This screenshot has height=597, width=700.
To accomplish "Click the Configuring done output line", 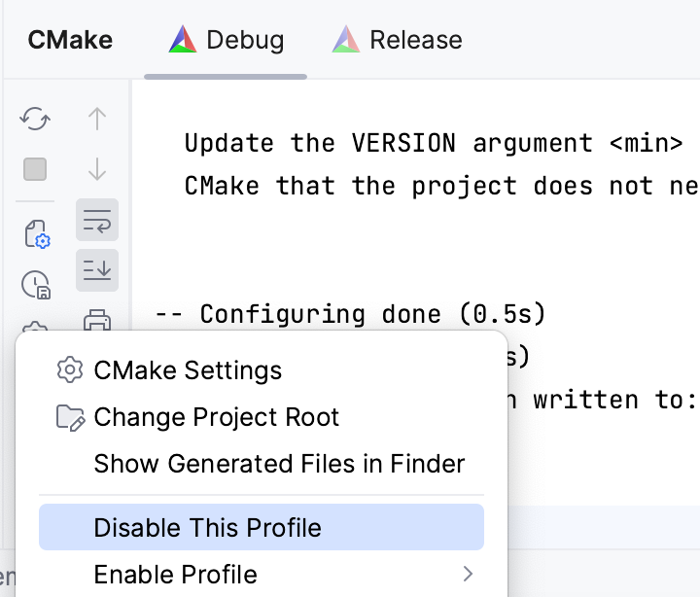I will [350, 314].
